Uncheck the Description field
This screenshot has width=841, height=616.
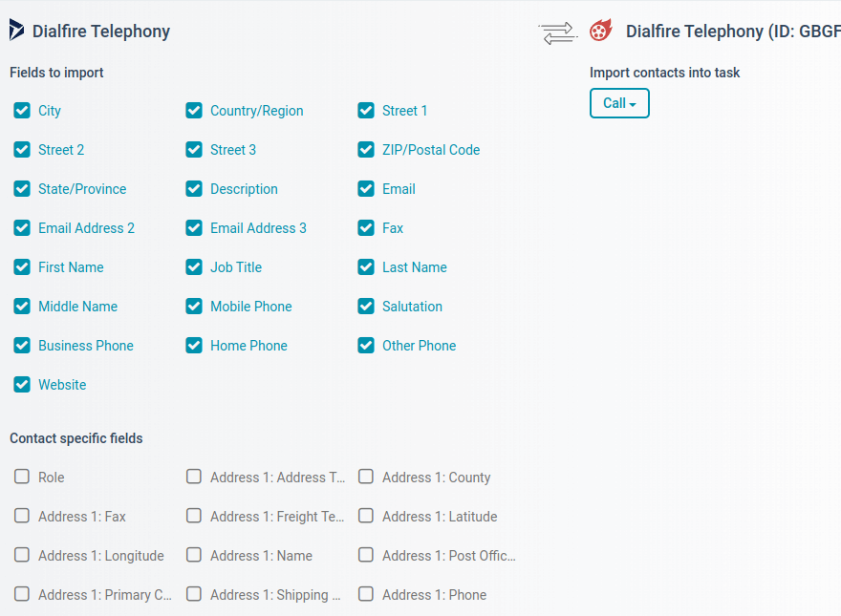tap(194, 189)
